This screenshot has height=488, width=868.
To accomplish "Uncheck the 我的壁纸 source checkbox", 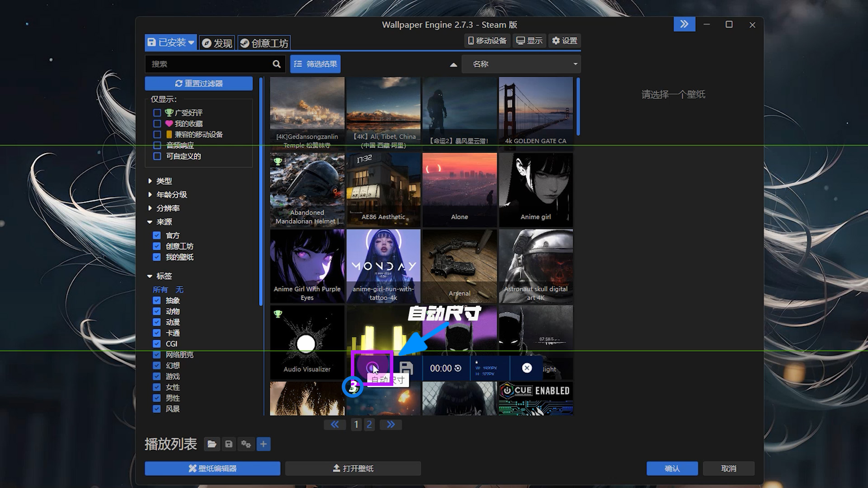I will click(156, 257).
